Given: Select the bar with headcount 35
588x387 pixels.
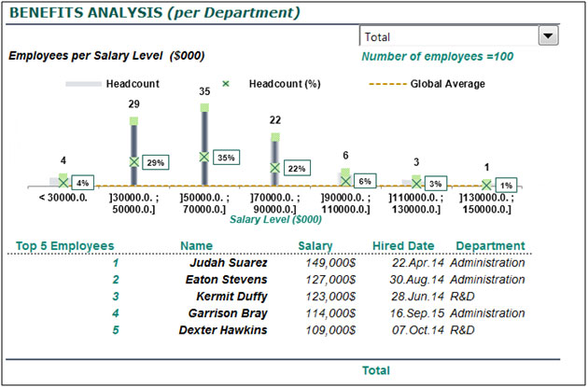Looking at the screenshot, I should point(204,145).
